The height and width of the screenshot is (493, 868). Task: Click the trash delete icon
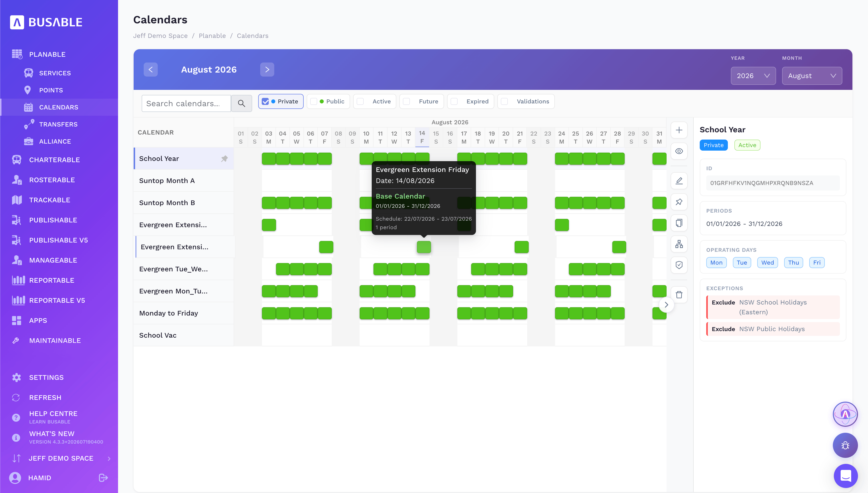679,295
